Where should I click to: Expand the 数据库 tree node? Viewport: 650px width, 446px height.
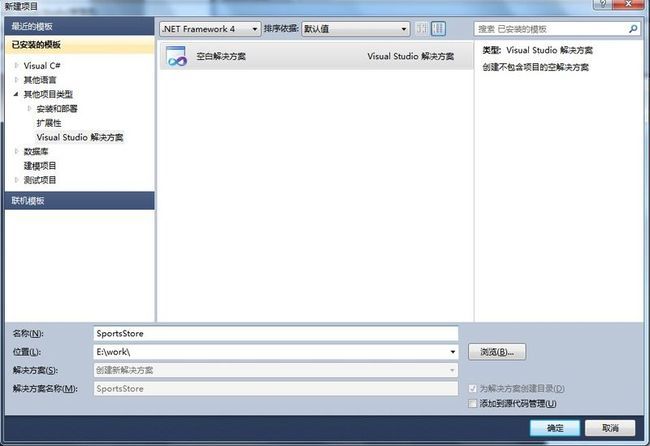pyautogui.click(x=16, y=151)
